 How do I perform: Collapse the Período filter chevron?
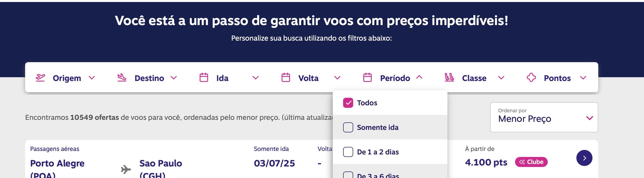click(x=419, y=77)
